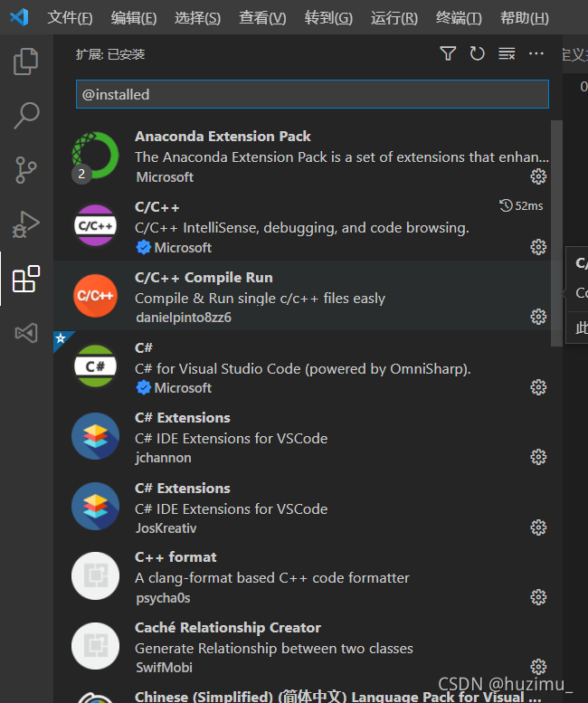588x703 pixels.
Task: Click publisher name SwifMobi
Action: 164,668
